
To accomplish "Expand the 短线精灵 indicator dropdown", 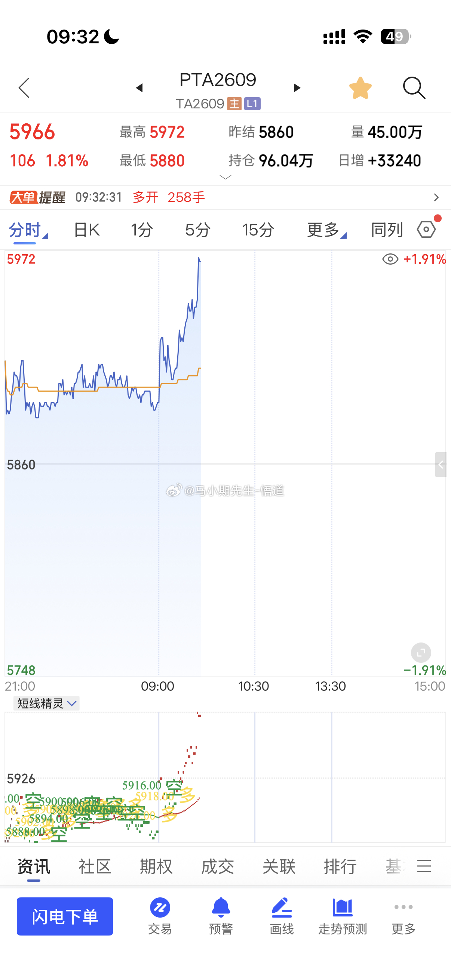I will coord(46,703).
